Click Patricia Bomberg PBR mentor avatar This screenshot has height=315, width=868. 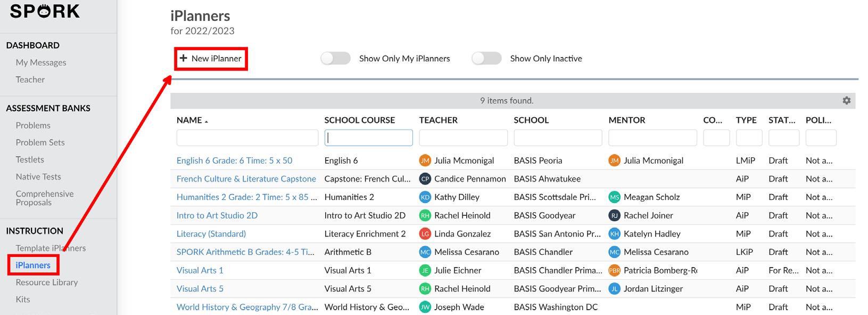tap(614, 270)
